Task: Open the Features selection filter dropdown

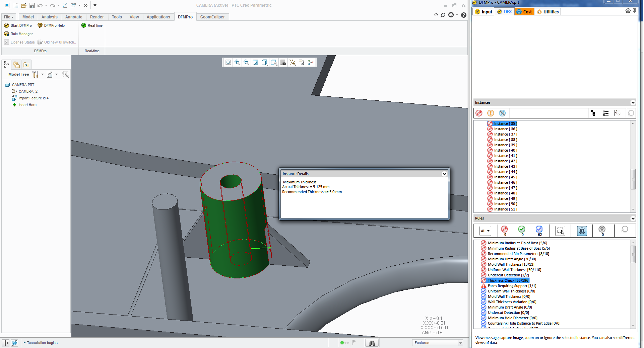Action: coord(437,343)
